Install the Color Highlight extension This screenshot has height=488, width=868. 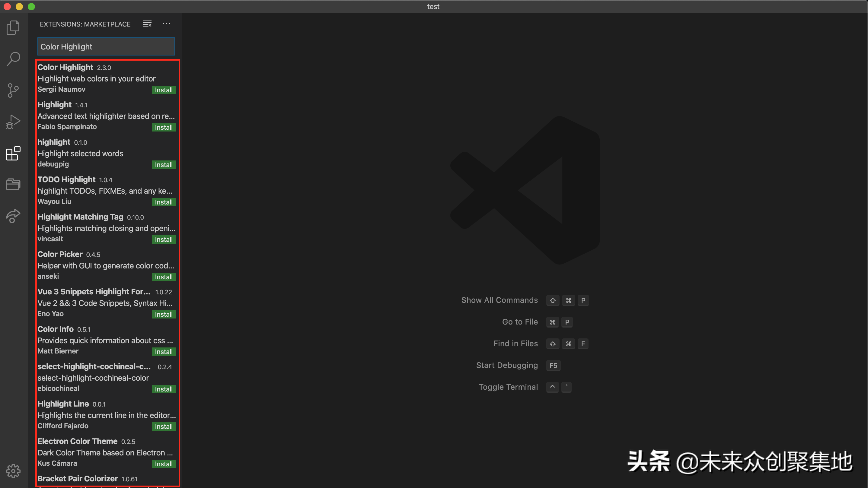[x=163, y=90]
